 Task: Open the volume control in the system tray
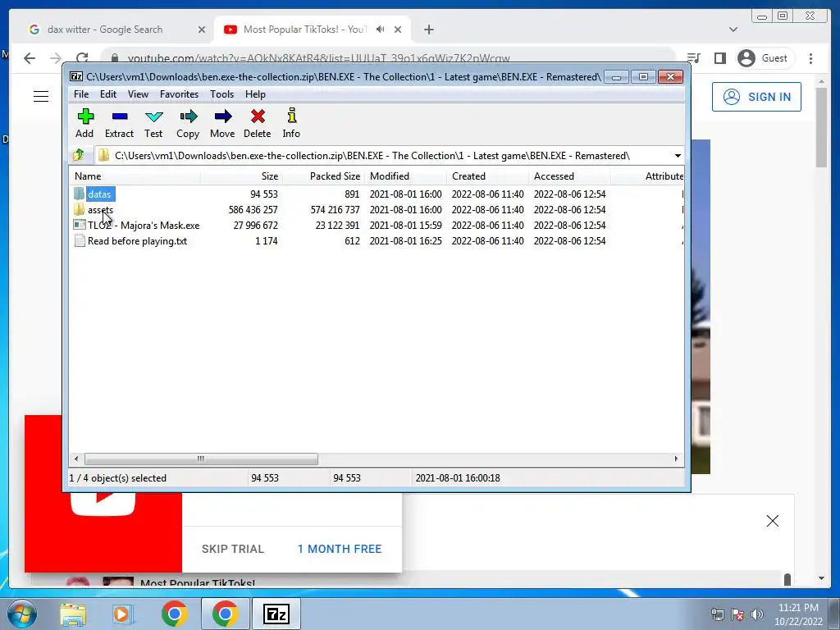tap(757, 614)
